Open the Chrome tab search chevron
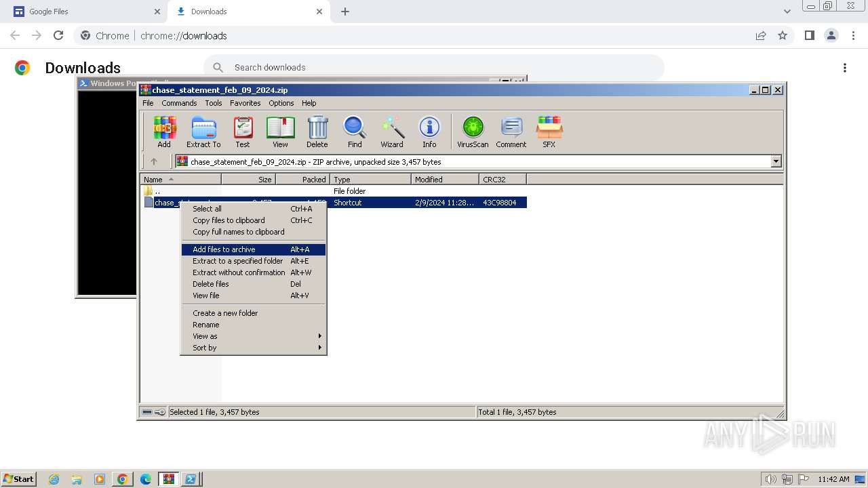 coord(787,12)
